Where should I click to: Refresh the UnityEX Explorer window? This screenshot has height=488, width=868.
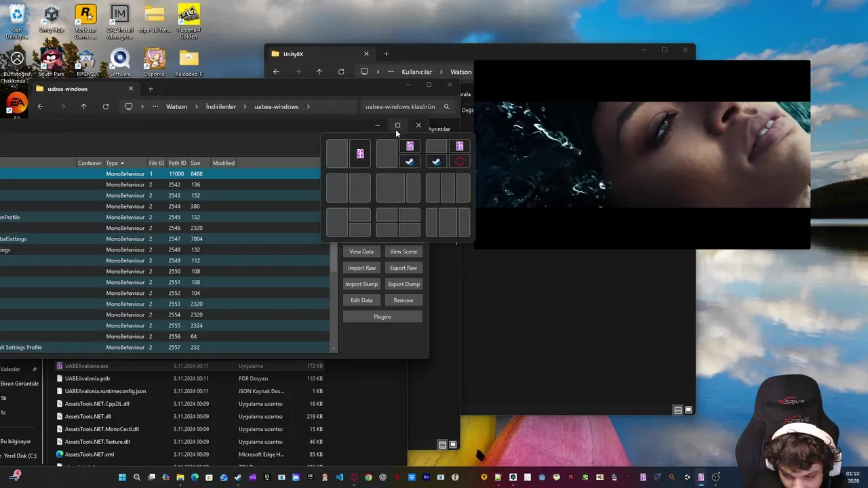[341, 72]
